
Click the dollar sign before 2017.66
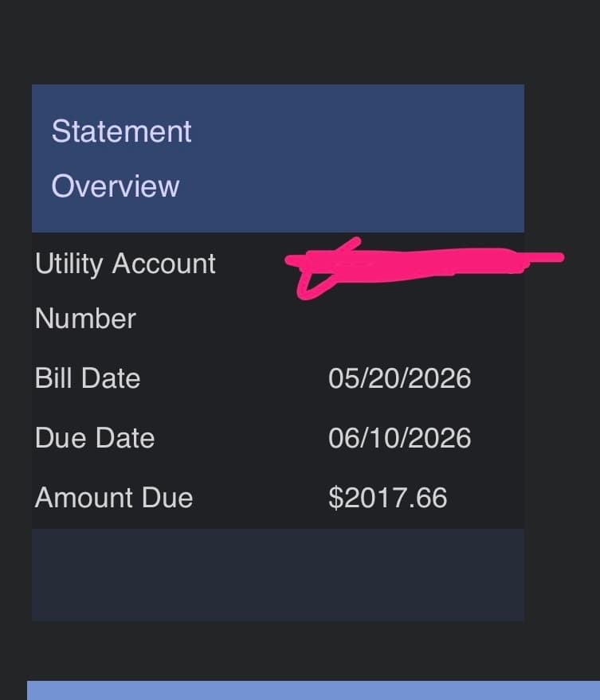click(x=335, y=498)
